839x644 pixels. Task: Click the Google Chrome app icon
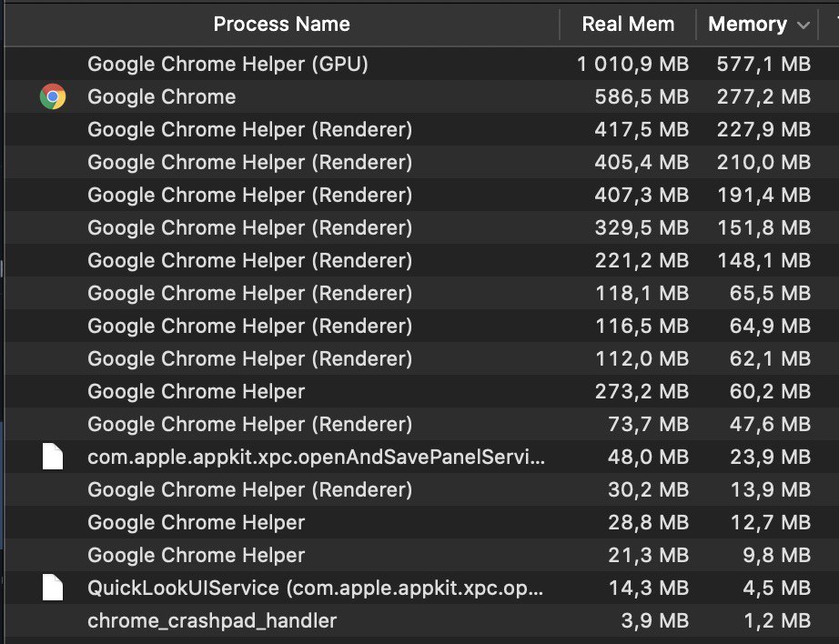53,96
